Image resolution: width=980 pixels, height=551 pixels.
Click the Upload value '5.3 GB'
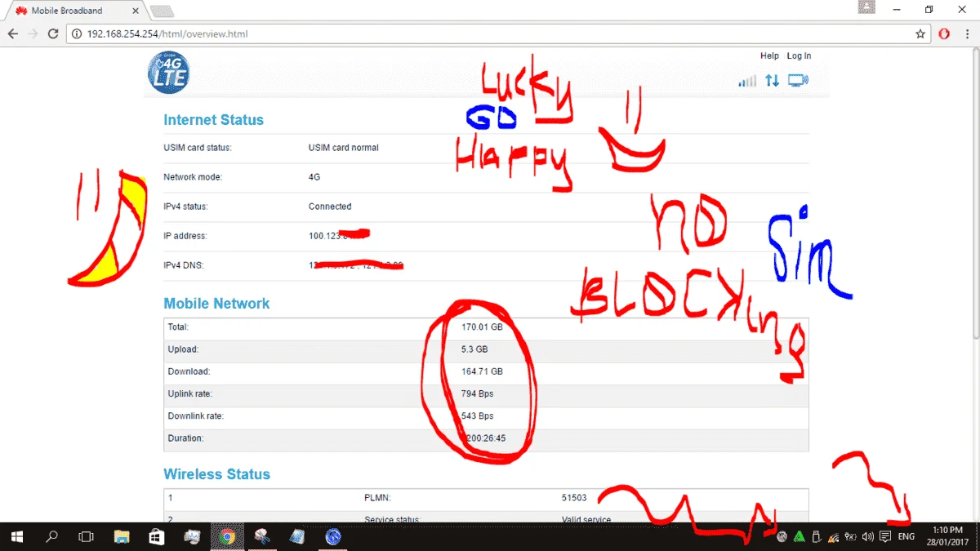474,349
